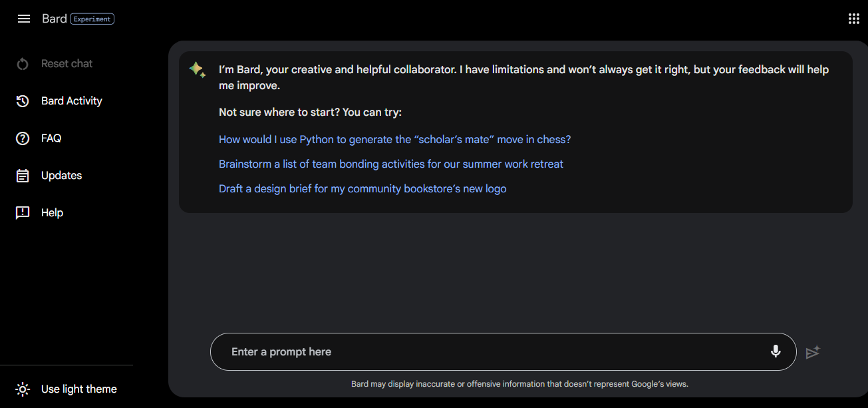This screenshot has height=408, width=868.
Task: Click the Bard logo text in header
Action: coord(55,19)
